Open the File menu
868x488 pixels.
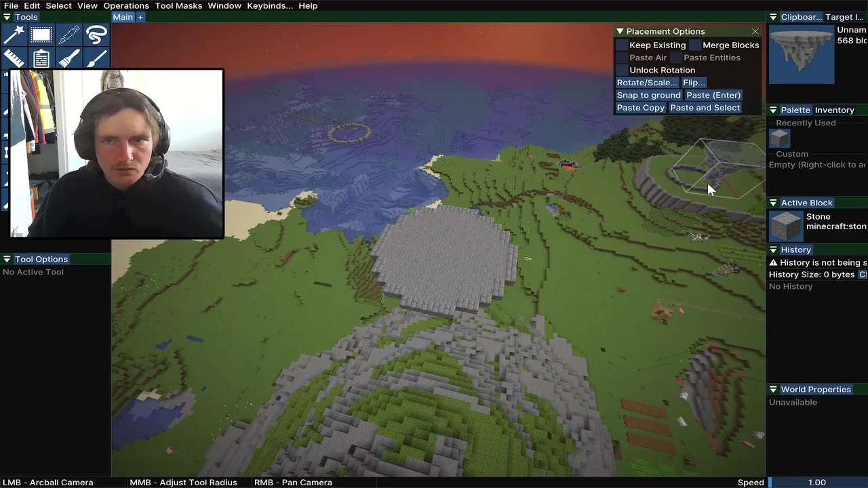coord(11,5)
